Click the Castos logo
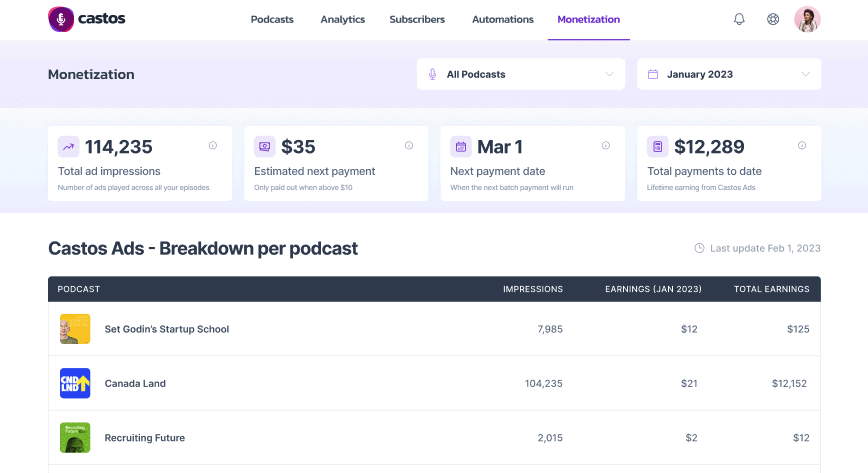The image size is (868, 473). pos(87,19)
